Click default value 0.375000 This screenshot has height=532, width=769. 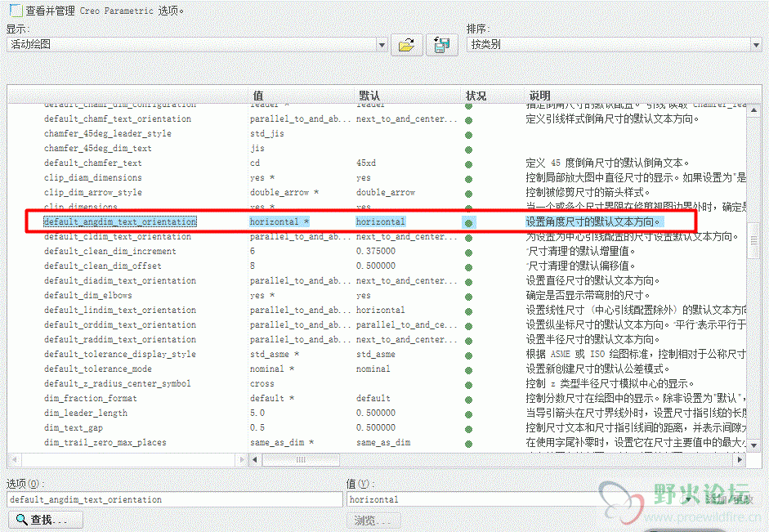click(x=376, y=251)
